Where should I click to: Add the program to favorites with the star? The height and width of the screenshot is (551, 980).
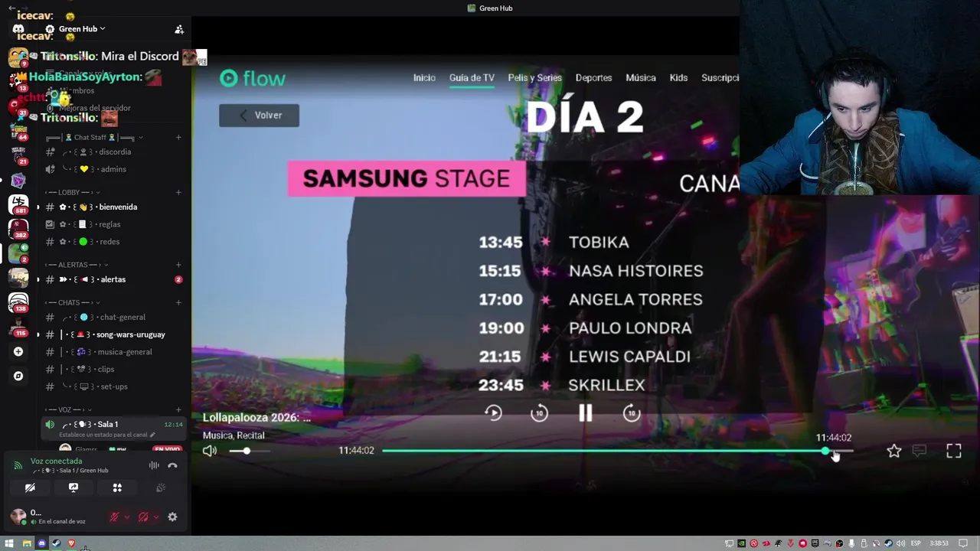pyautogui.click(x=893, y=451)
